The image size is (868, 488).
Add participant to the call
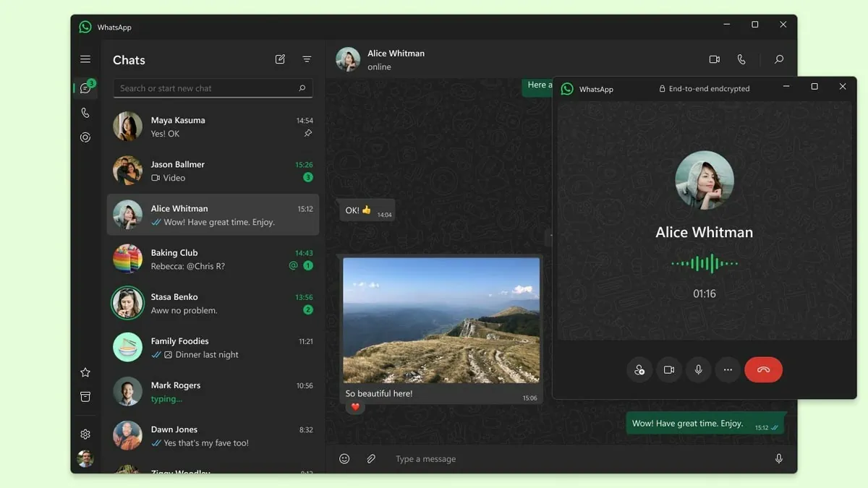pos(639,369)
